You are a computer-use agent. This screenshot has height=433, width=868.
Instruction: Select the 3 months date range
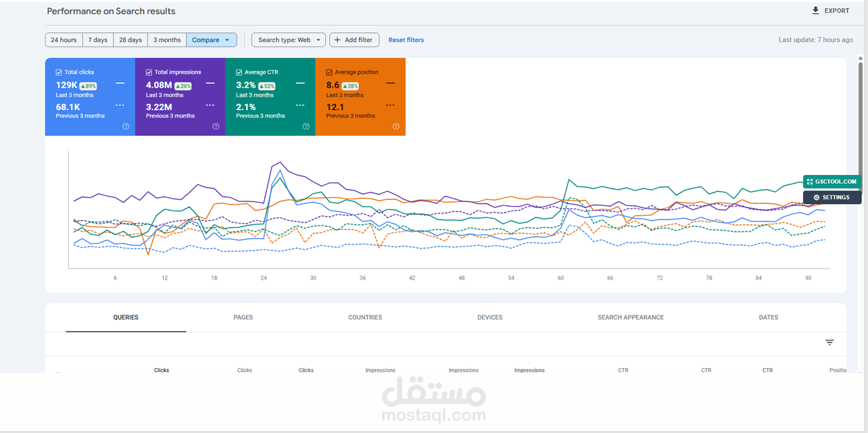click(x=167, y=40)
